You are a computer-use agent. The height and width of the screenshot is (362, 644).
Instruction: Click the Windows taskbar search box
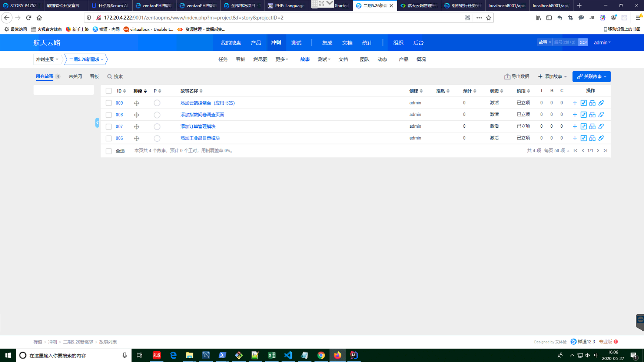point(73,355)
